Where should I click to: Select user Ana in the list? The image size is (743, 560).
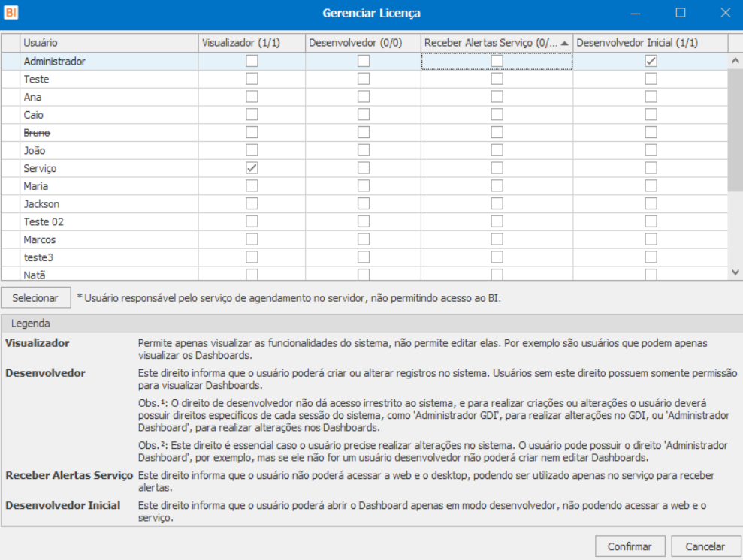(x=33, y=97)
